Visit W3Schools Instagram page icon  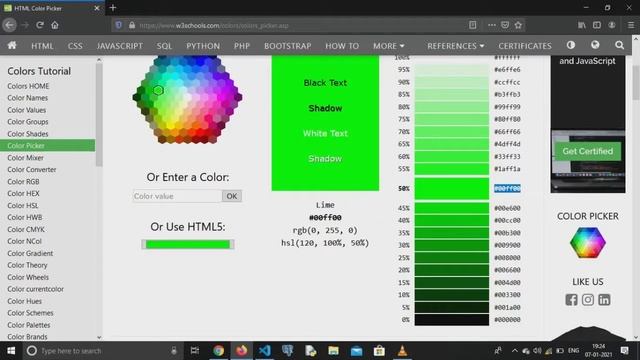click(588, 300)
